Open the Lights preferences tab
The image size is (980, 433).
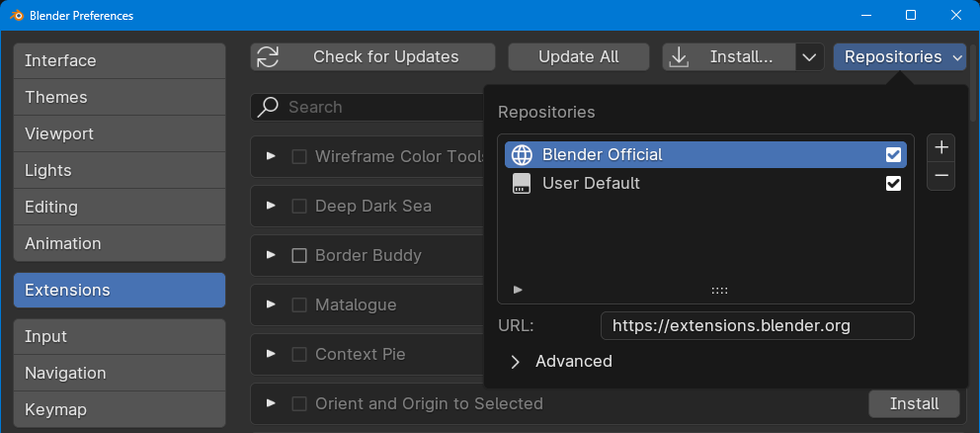(120, 170)
